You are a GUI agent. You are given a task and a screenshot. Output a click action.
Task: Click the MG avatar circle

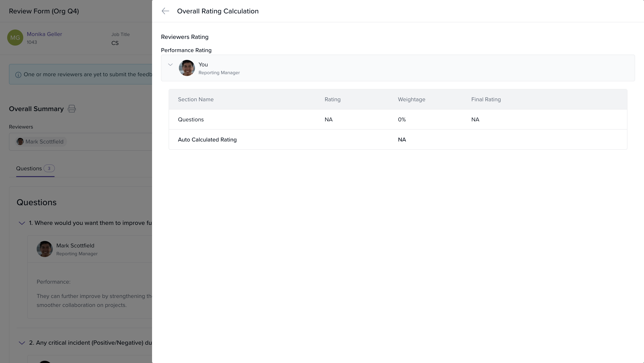point(15,38)
